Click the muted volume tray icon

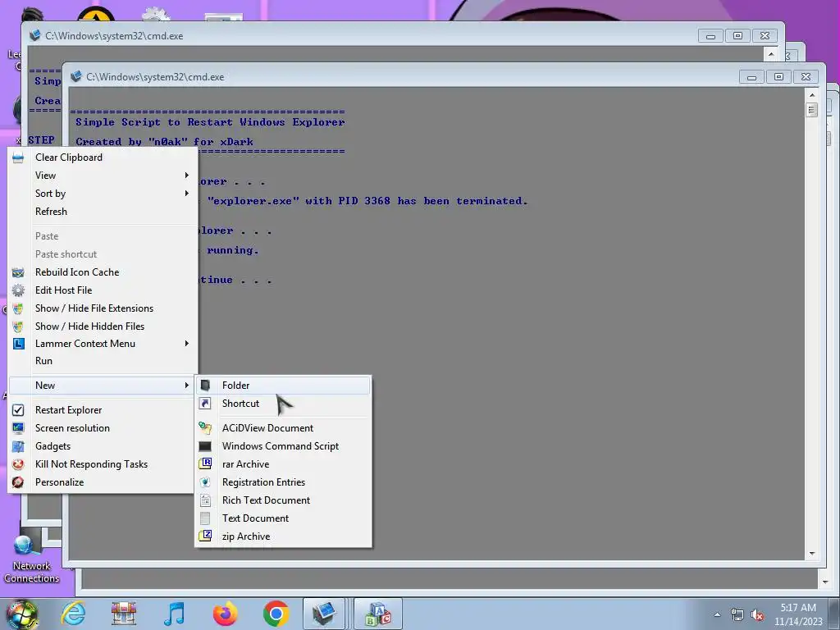(x=757, y=615)
